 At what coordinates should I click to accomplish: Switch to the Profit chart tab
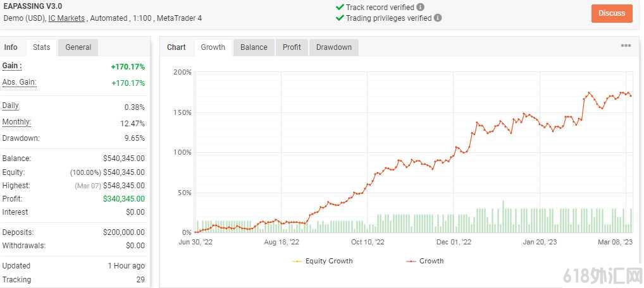292,47
